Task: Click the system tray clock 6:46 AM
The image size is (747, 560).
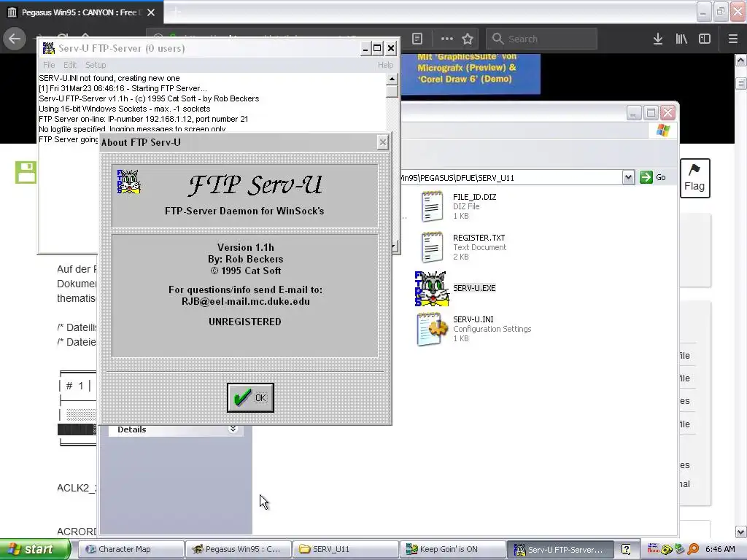Action: 720,549
